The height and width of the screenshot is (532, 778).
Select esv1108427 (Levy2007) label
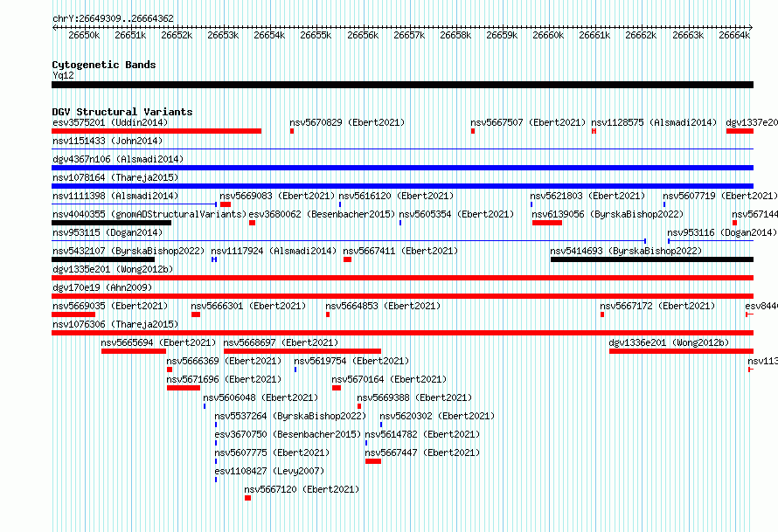pos(269,471)
